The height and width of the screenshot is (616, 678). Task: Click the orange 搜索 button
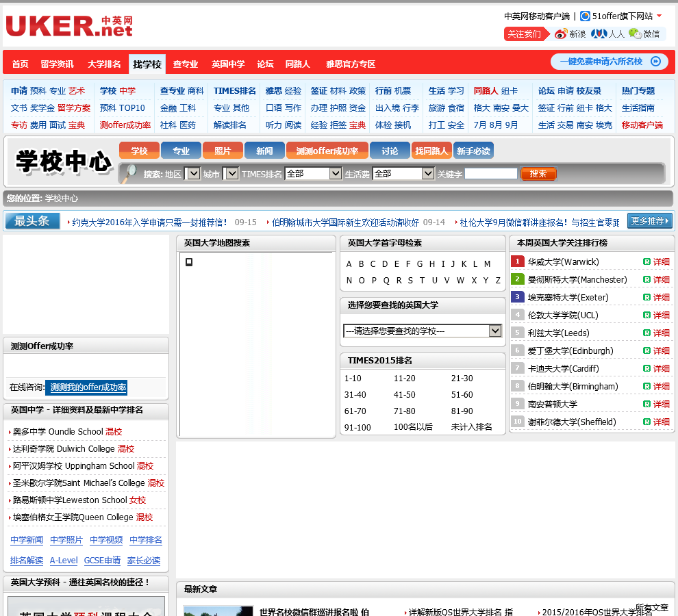(538, 174)
